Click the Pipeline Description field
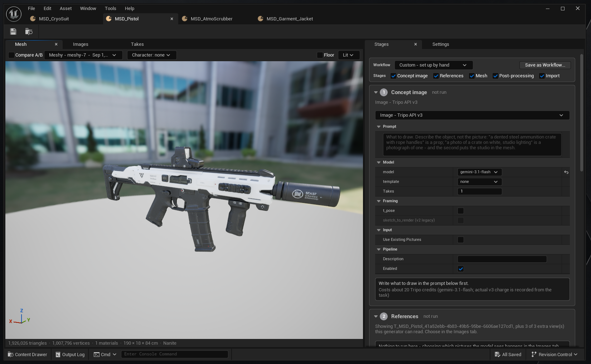The width and height of the screenshot is (591, 364). pyautogui.click(x=502, y=259)
